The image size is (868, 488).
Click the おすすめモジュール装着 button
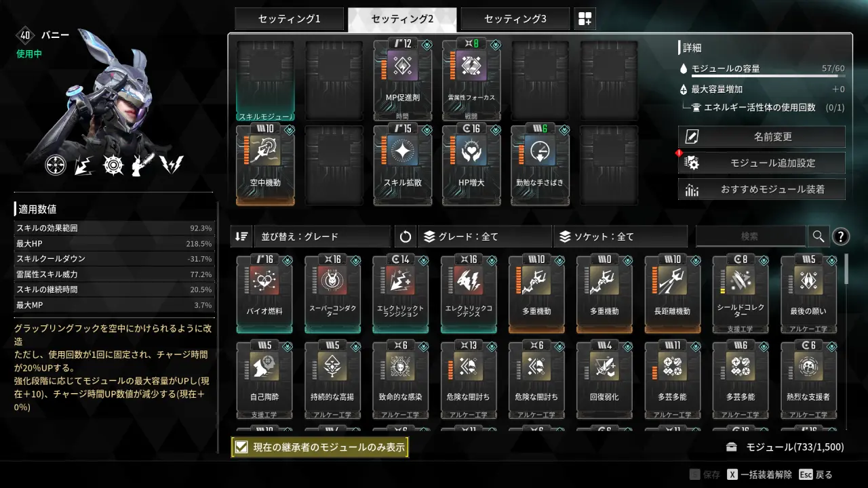[x=762, y=189]
